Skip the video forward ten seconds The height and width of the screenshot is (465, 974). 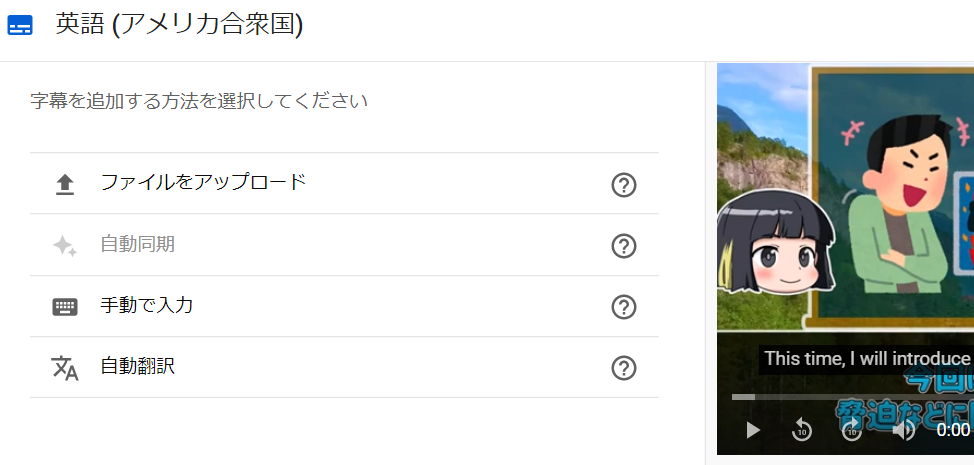coord(852,429)
